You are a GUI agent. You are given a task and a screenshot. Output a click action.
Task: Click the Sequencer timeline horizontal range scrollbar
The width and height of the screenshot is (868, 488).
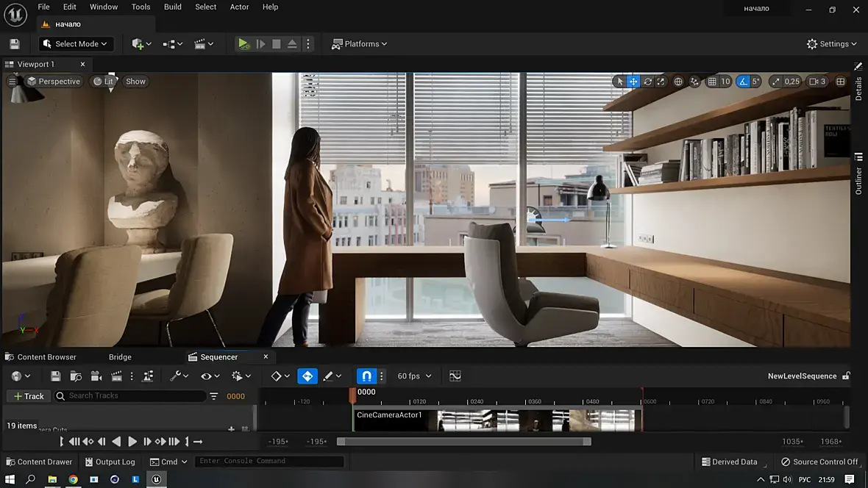[463, 442]
